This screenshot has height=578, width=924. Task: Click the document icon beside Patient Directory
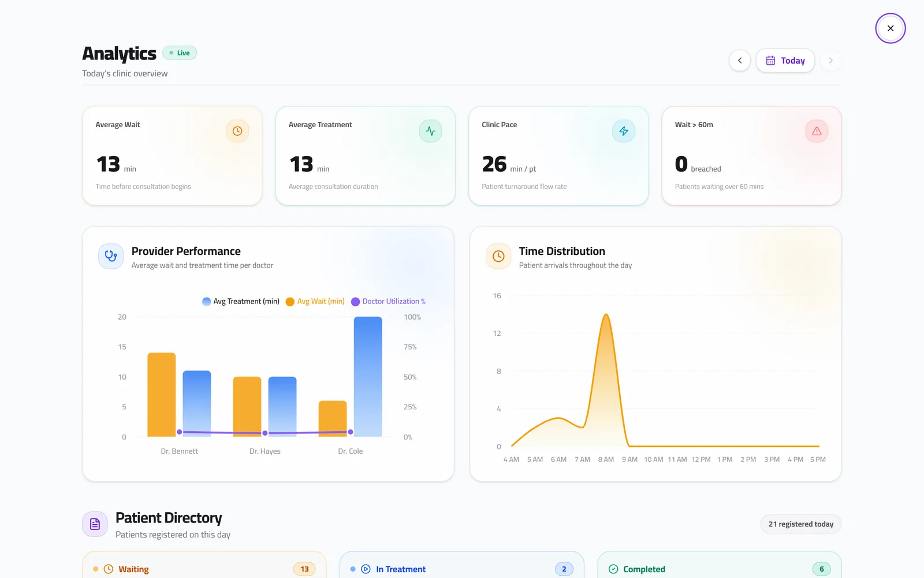coord(95,524)
